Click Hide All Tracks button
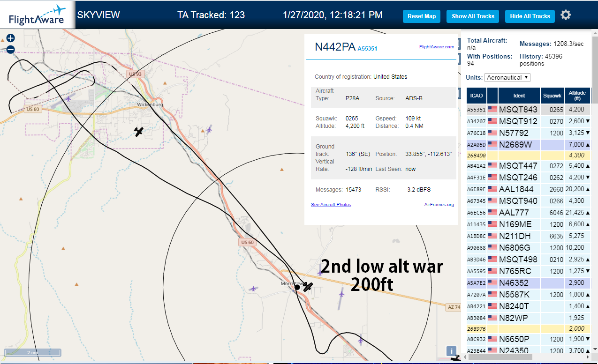 (x=530, y=16)
